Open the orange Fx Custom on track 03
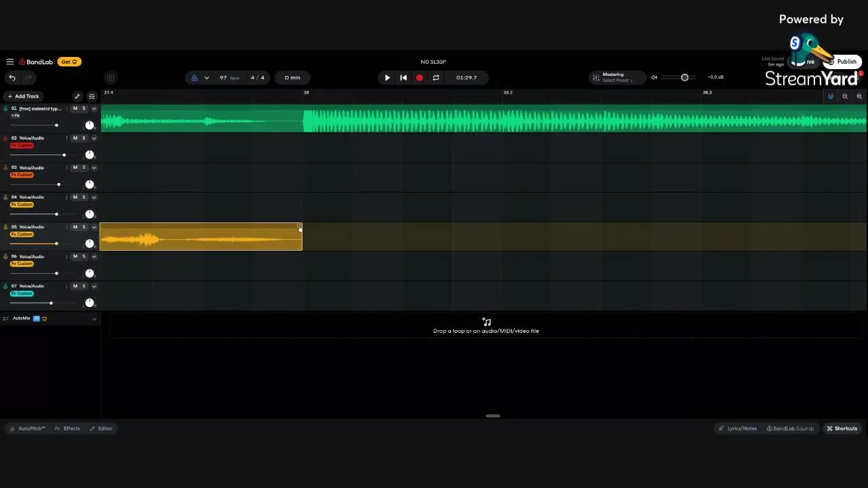The width and height of the screenshot is (868, 488). click(22, 175)
